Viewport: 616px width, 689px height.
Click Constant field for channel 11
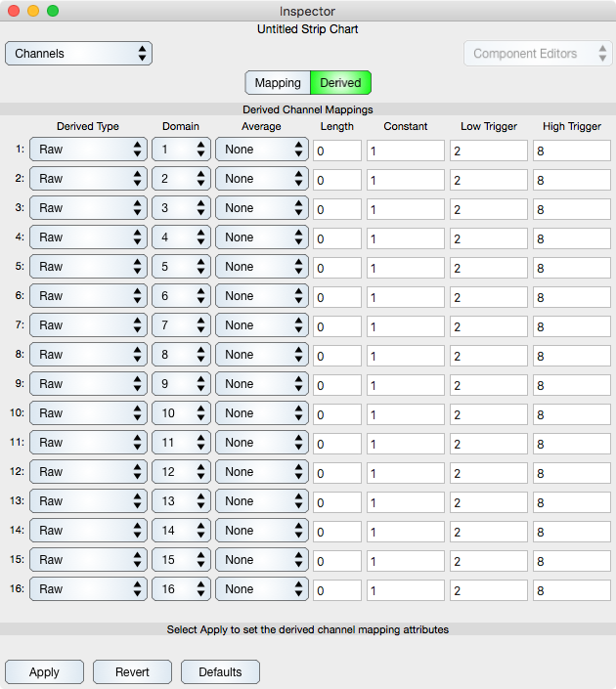(406, 444)
